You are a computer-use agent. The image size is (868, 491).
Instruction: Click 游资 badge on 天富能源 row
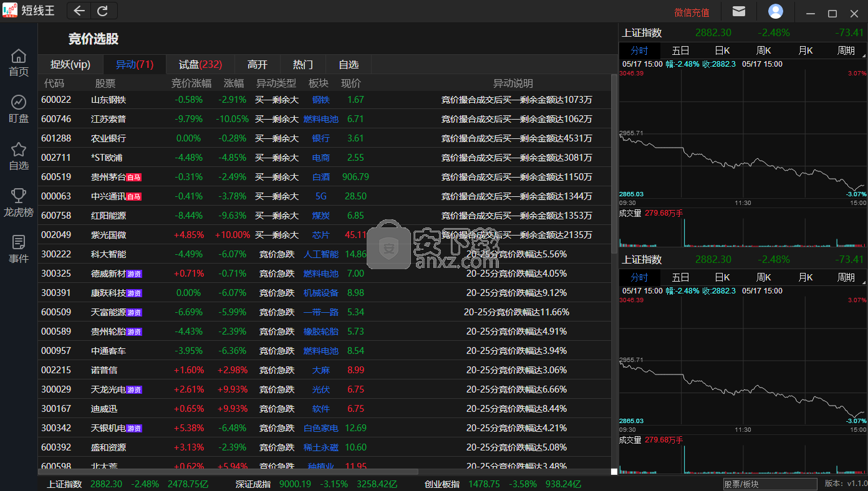point(134,312)
